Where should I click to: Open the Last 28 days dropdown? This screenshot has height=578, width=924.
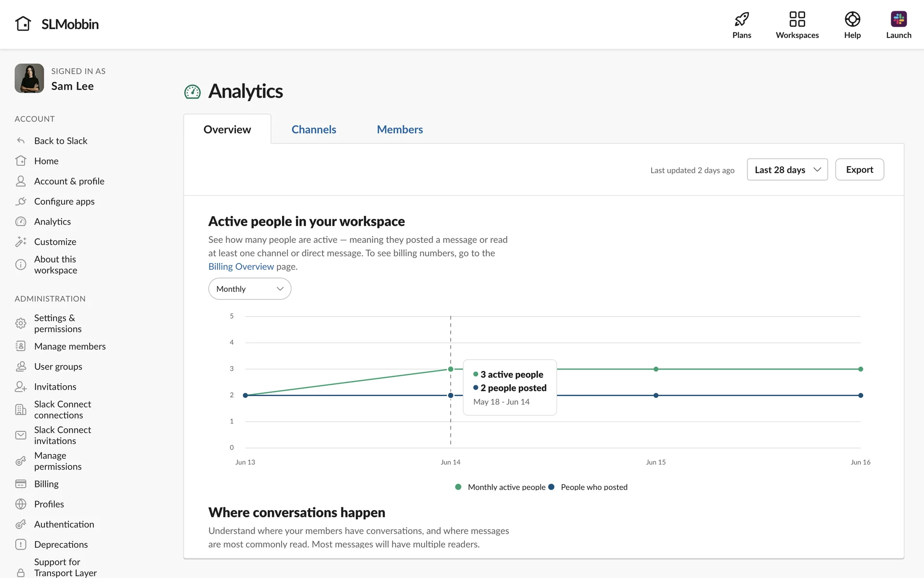(787, 170)
